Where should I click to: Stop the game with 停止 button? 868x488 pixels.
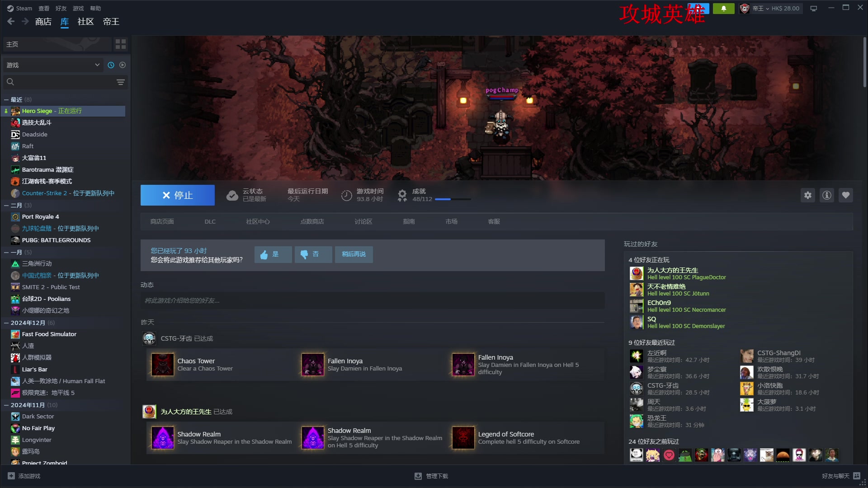tap(178, 195)
